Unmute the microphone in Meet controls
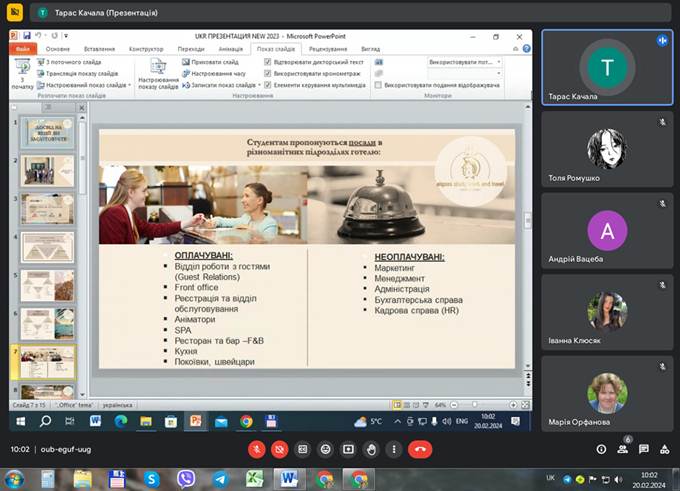The height and width of the screenshot is (491, 680). [x=257, y=450]
